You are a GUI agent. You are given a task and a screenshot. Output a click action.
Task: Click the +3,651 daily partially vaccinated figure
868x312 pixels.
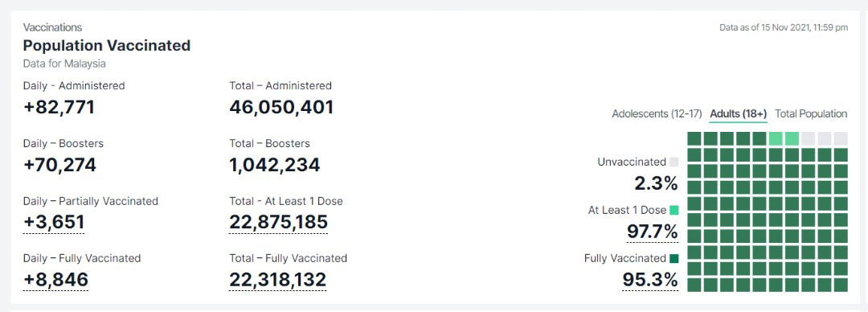tap(54, 222)
